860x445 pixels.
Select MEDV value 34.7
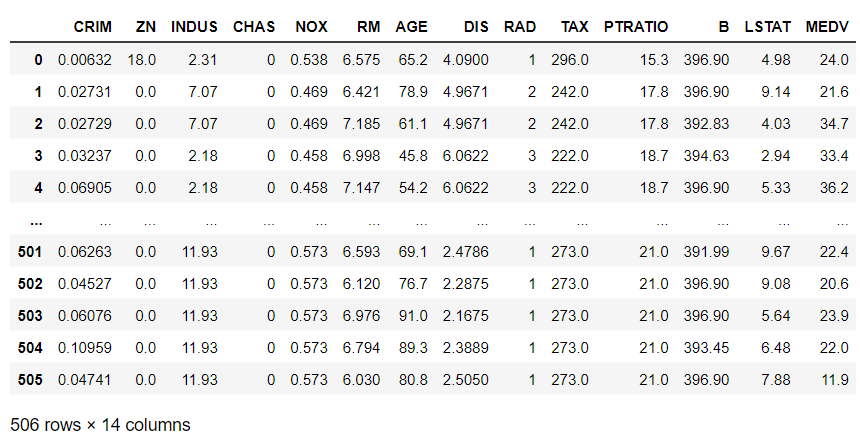click(834, 124)
